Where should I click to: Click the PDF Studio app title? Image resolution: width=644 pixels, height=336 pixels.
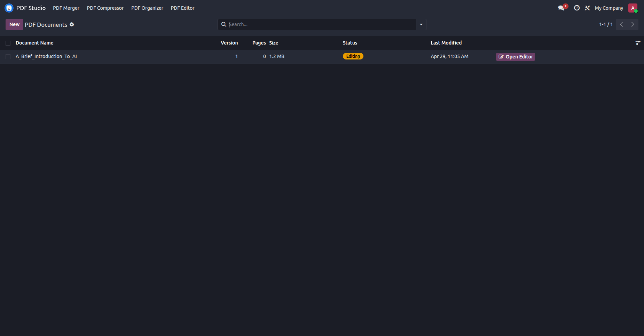pyautogui.click(x=31, y=8)
